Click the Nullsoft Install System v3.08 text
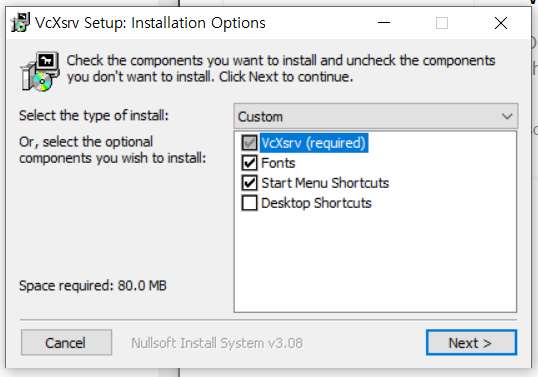 pyautogui.click(x=217, y=343)
